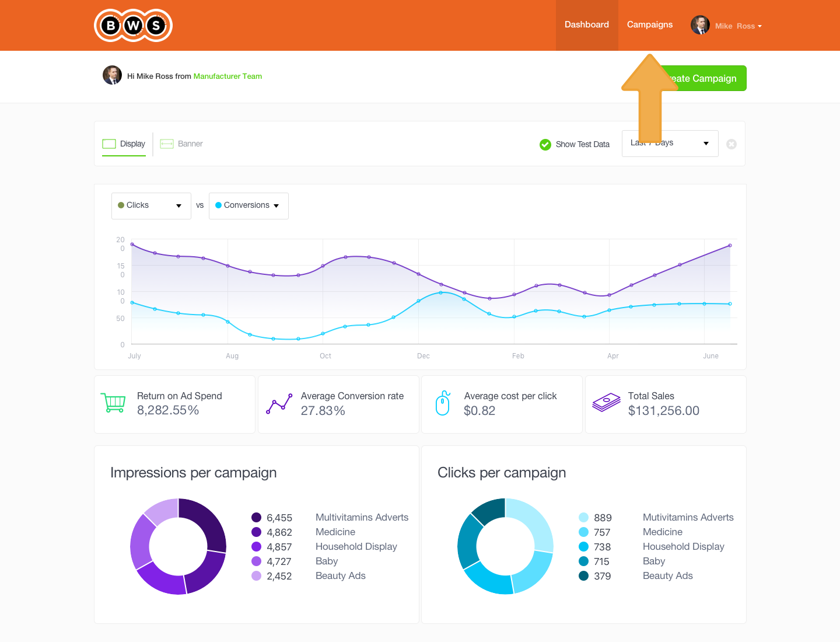
Task: Select Beauty Ads in clicks legend
Action: click(668, 575)
